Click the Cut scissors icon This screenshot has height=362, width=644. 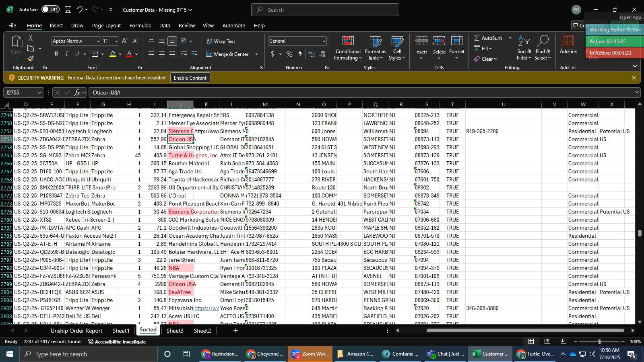click(31, 38)
